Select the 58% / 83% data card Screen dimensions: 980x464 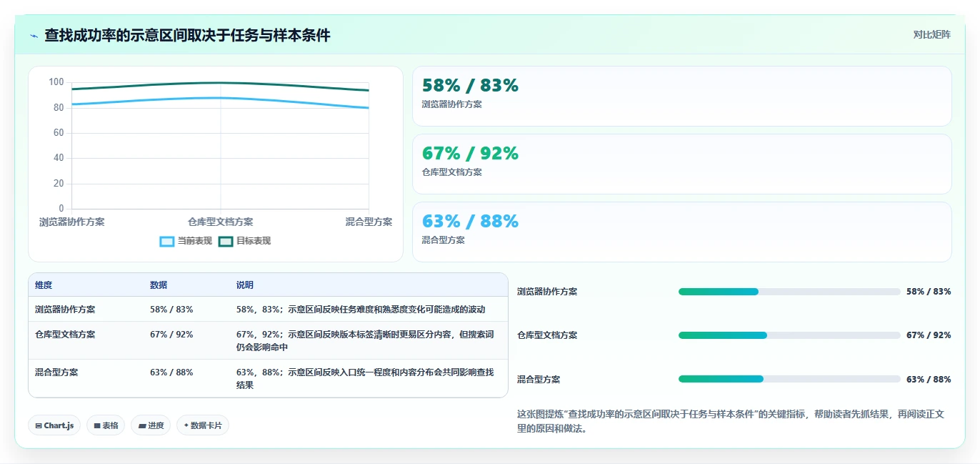(682, 96)
